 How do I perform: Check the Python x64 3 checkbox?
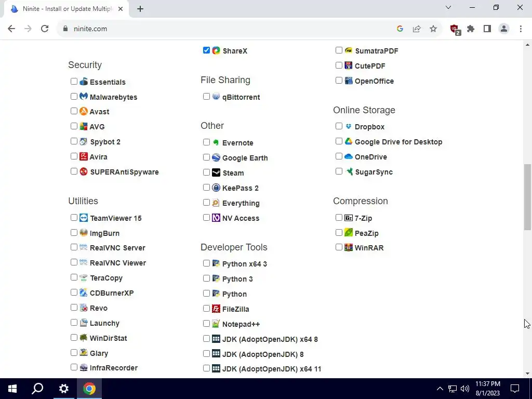(206, 263)
